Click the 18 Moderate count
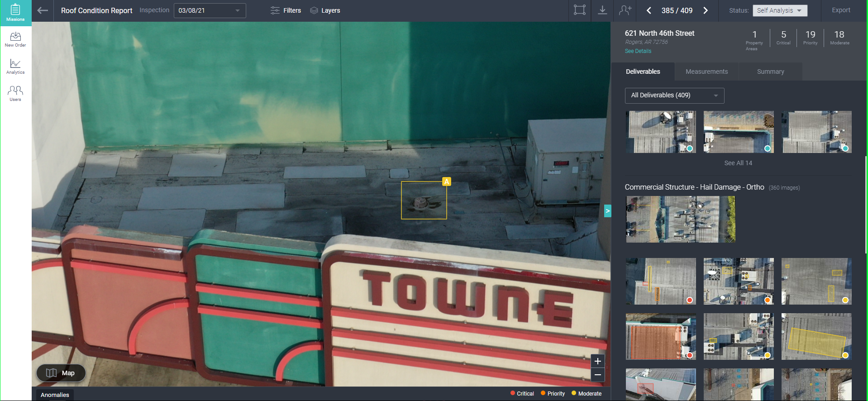 [839, 38]
